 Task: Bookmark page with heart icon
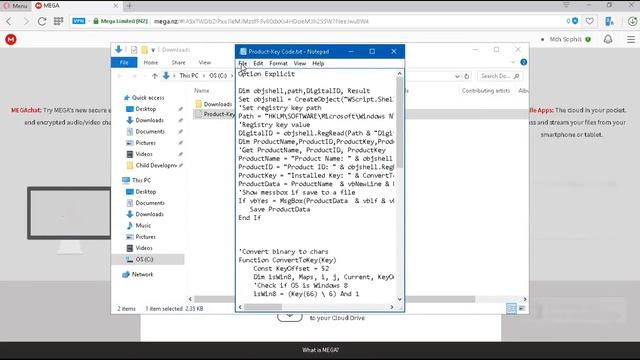[589, 21]
